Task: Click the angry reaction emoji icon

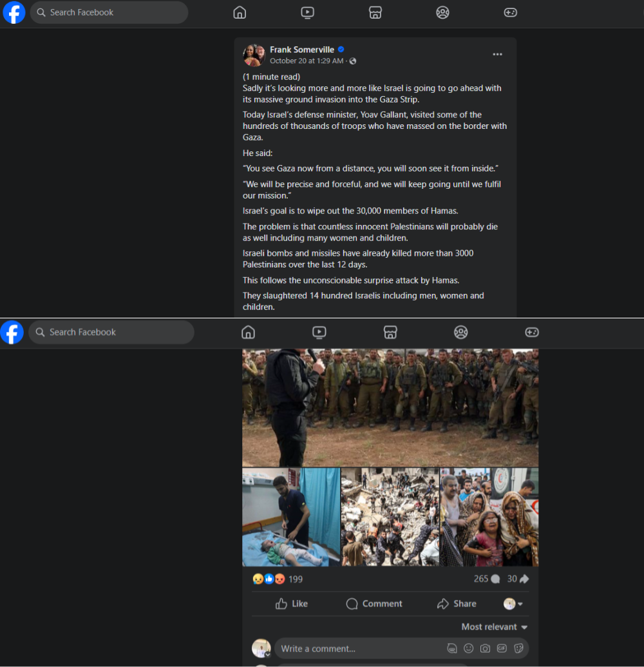Action: 279,579
